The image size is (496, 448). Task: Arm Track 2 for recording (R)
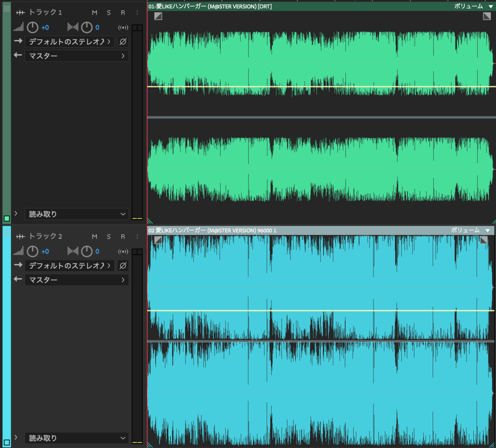(123, 237)
